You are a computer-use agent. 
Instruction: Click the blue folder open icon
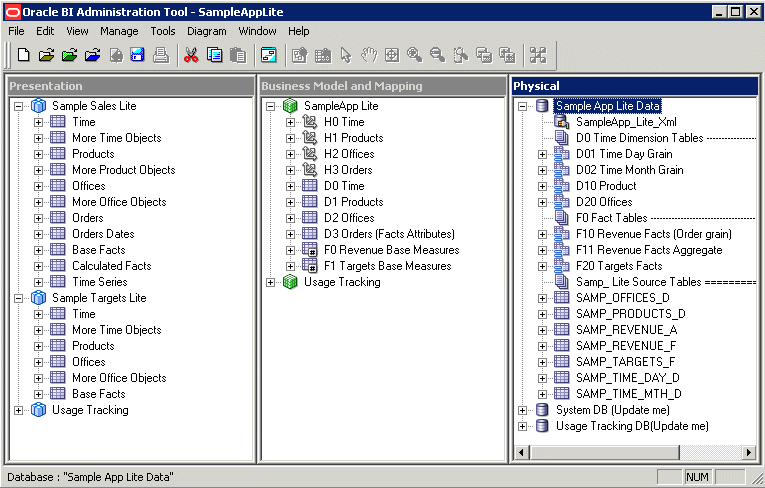click(93, 55)
